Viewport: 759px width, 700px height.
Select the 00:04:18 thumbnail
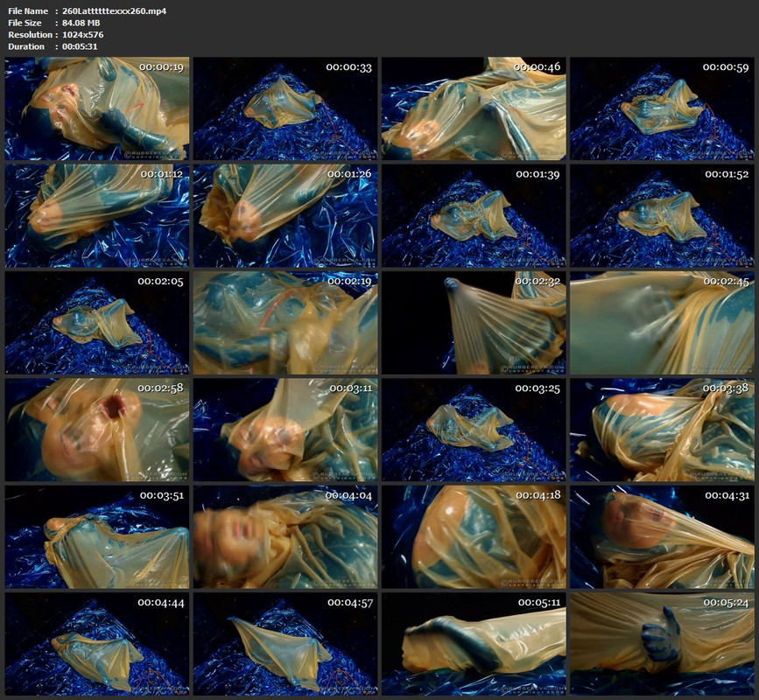tap(474, 537)
